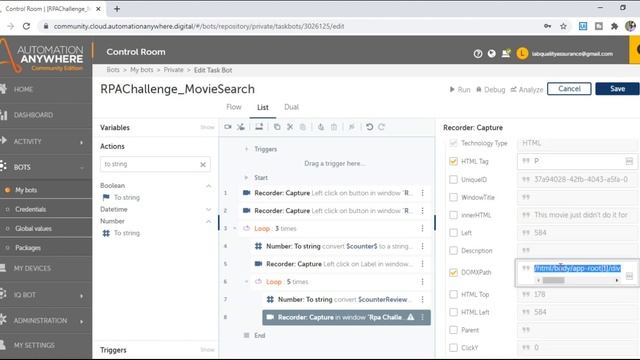This screenshot has height=360, width=640.
Task: Switch to the Flow view tab
Action: point(233,107)
